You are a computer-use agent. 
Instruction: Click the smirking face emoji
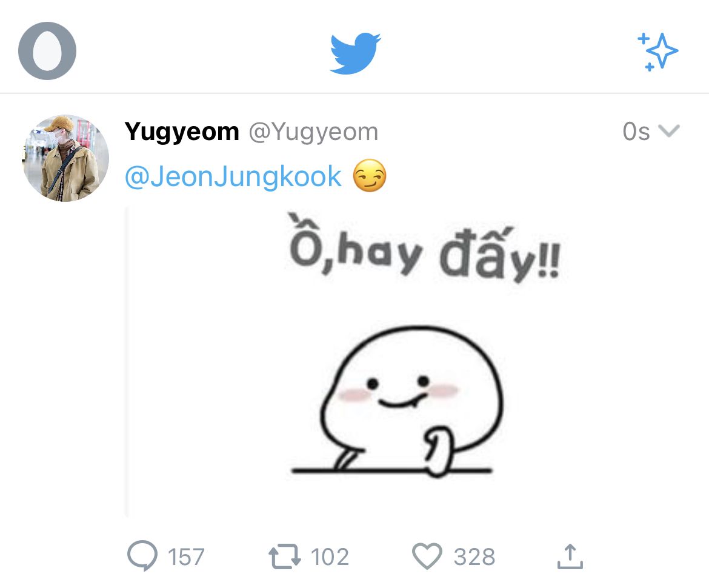[x=370, y=177]
